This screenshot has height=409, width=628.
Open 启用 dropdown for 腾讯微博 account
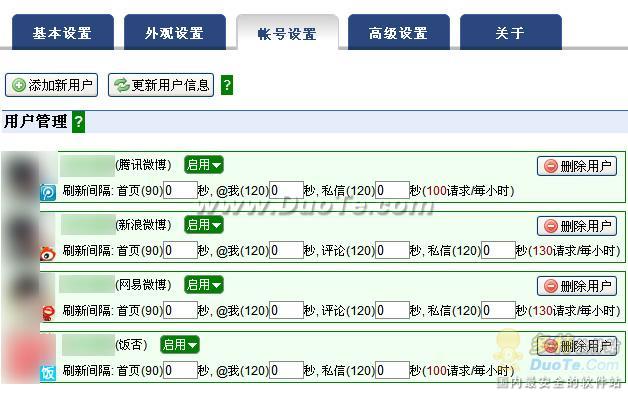203,165
